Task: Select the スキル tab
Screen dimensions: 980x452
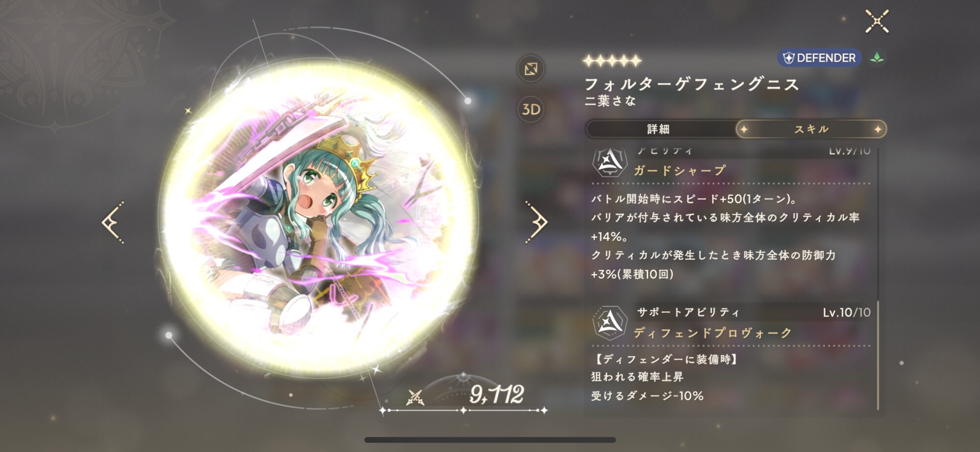Action: tap(811, 129)
